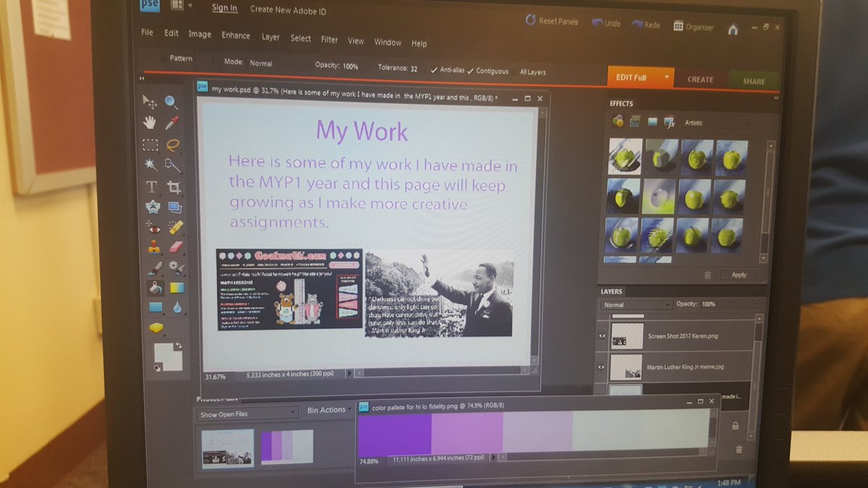This screenshot has width=868, height=488.
Task: Select the Sponge tool
Action: tap(156, 328)
